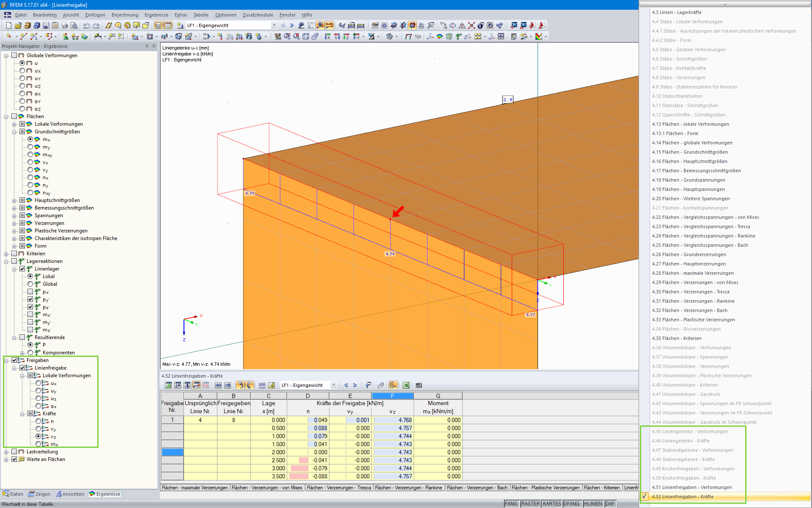Screen dimensions: 812x508
Task: Click the scroll-up arrow atop the table list
Action: pyautogui.click(x=725, y=4)
